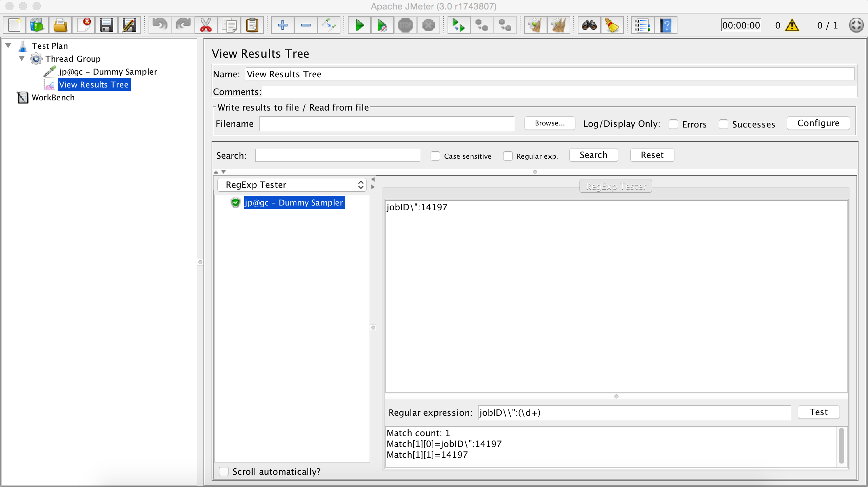Image resolution: width=868 pixels, height=487 pixels.
Task: Collapse the Test Plan tree node
Action: pos(8,45)
